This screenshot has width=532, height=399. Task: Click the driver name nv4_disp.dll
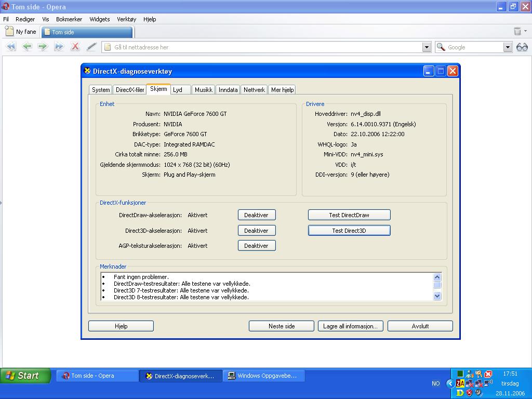point(365,114)
